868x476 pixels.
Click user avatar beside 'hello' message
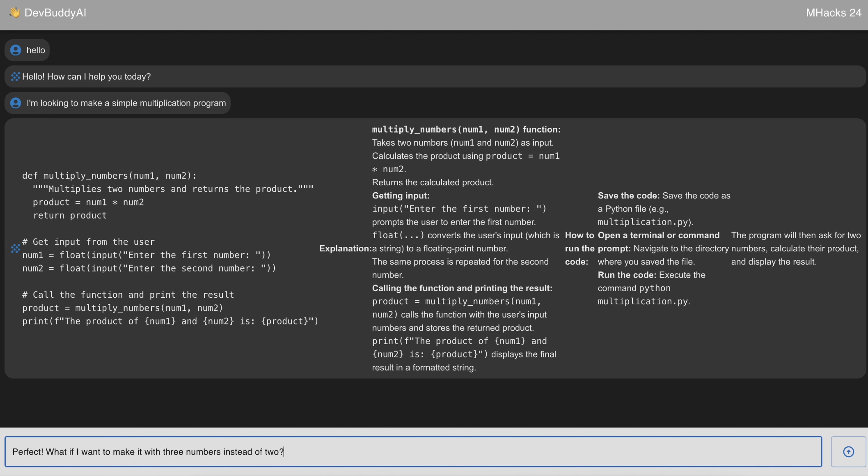(16, 50)
